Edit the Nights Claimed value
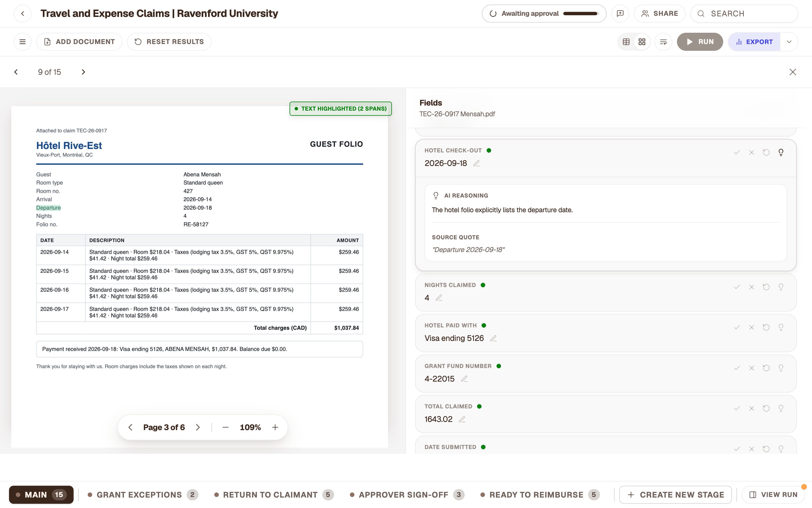Viewport: 812px width, 508px height. pyautogui.click(x=439, y=298)
